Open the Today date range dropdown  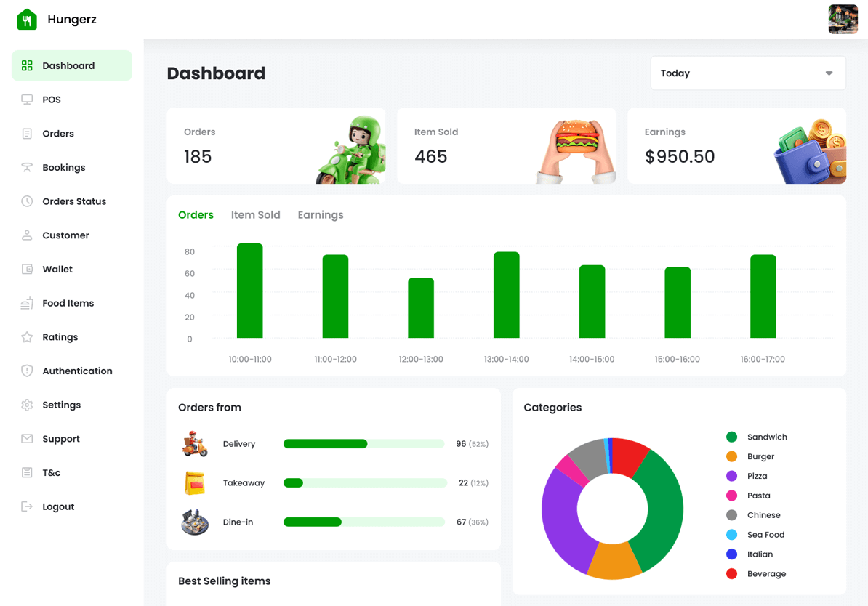pos(747,73)
